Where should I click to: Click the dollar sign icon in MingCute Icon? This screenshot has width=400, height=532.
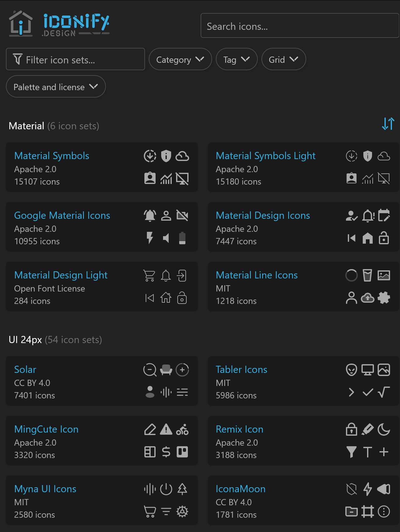click(166, 452)
